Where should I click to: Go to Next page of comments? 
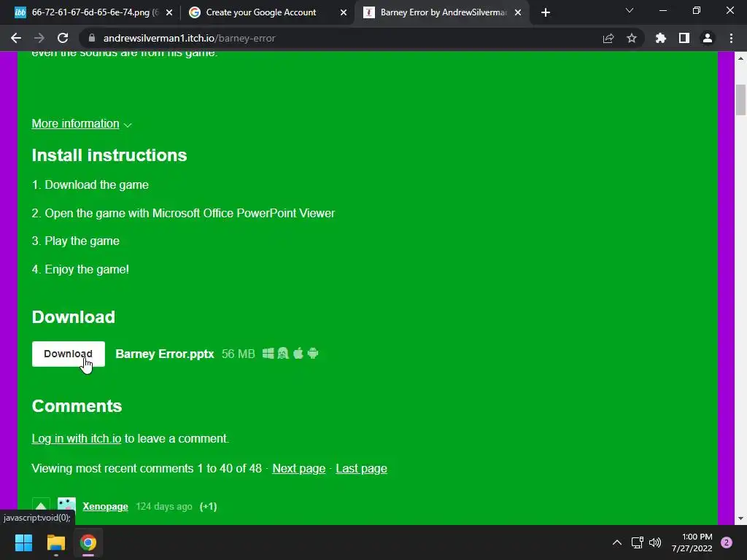(298, 469)
